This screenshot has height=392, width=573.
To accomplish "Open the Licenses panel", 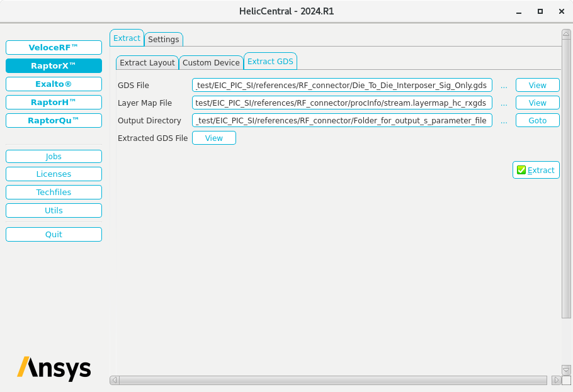I will [x=54, y=174].
